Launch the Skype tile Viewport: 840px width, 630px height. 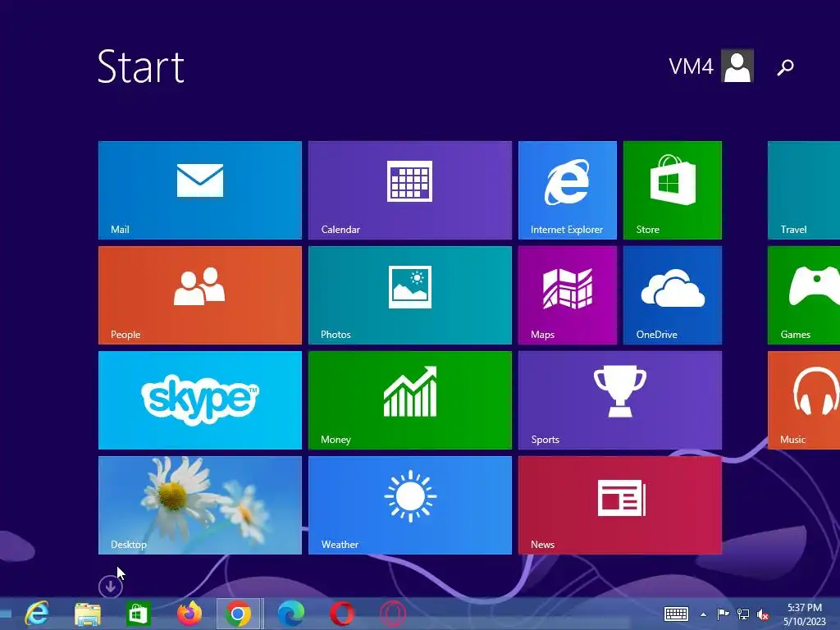point(200,400)
